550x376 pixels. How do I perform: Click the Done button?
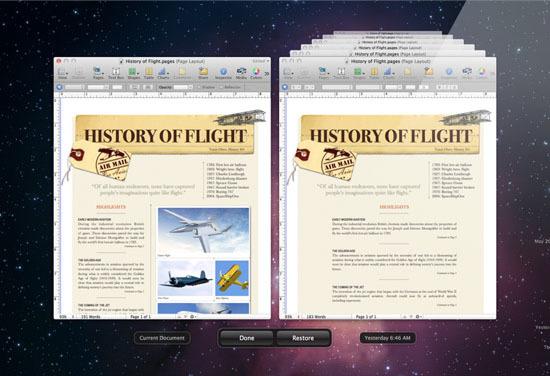point(247,338)
